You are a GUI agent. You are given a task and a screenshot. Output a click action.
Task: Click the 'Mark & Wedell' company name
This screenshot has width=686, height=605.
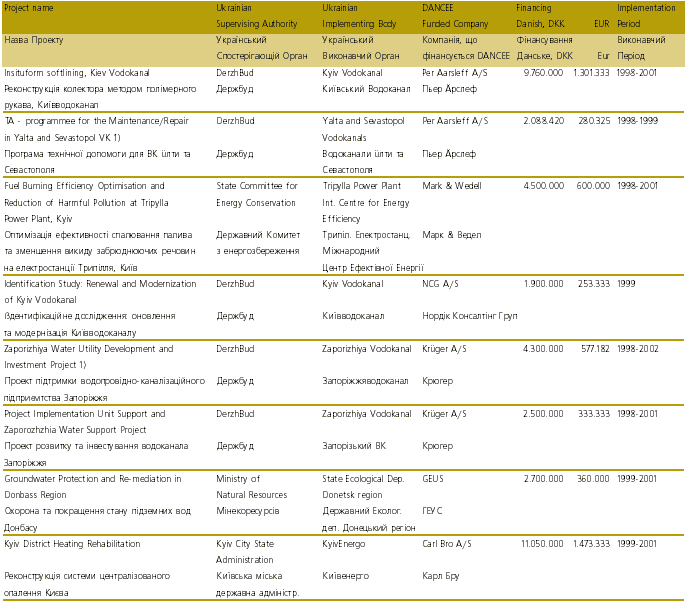452,186
